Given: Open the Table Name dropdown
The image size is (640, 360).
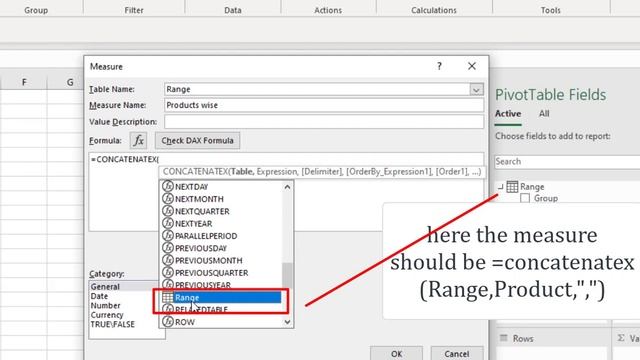Looking at the screenshot, I should pos(476,89).
